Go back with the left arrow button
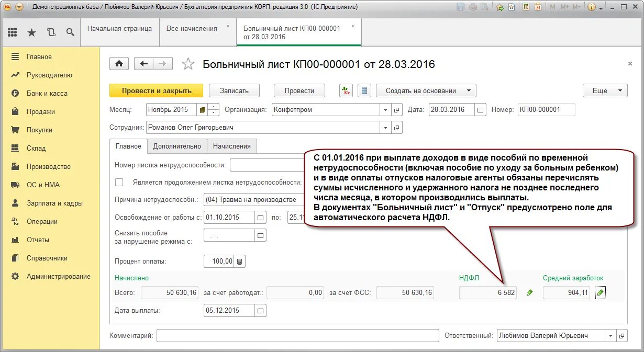644x352 pixels. click(x=144, y=64)
